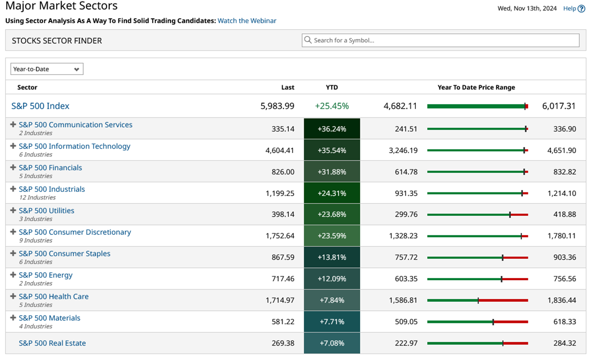Open the Year-to-Date period dropdown
589x364 pixels.
click(x=47, y=69)
